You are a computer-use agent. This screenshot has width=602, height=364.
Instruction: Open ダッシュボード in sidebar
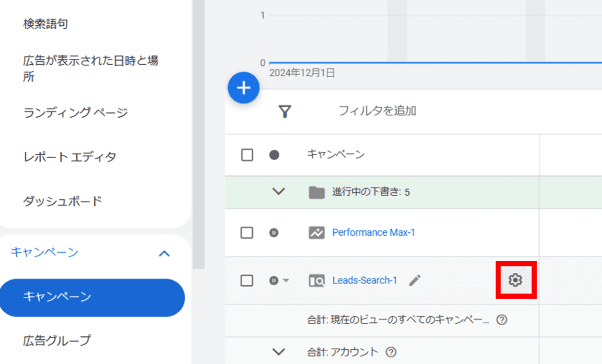[x=62, y=201]
